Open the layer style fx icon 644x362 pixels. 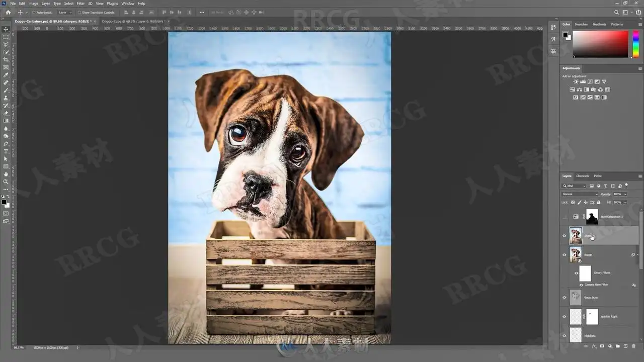tap(594, 346)
